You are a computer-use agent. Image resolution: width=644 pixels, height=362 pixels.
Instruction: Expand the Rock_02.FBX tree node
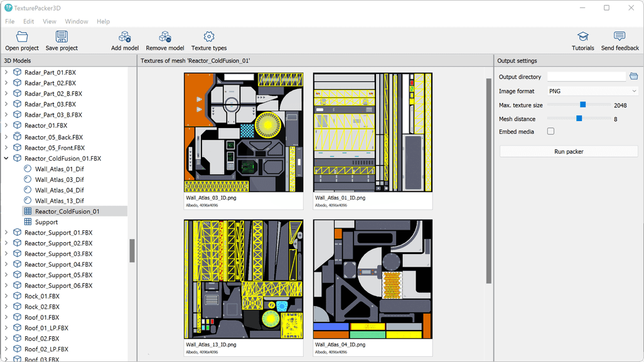pyautogui.click(x=6, y=306)
